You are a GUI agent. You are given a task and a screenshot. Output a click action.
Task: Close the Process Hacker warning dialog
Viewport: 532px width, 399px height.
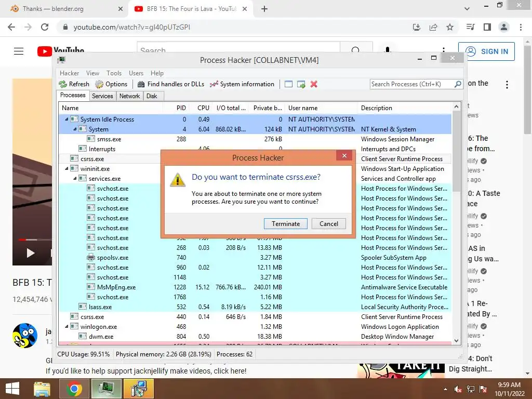click(344, 155)
